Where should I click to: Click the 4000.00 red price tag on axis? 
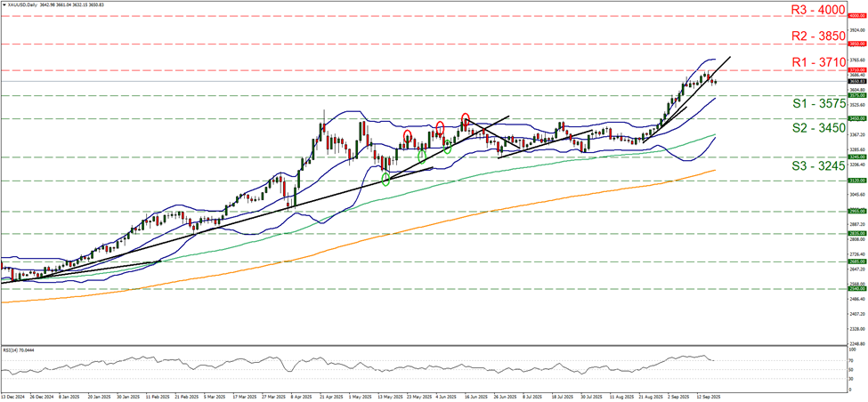[856, 16]
